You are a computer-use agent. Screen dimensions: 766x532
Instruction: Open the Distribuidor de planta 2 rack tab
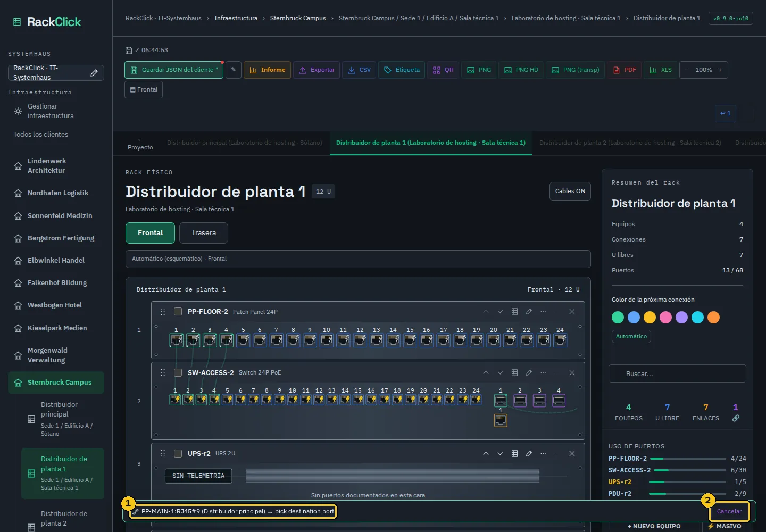click(x=630, y=143)
